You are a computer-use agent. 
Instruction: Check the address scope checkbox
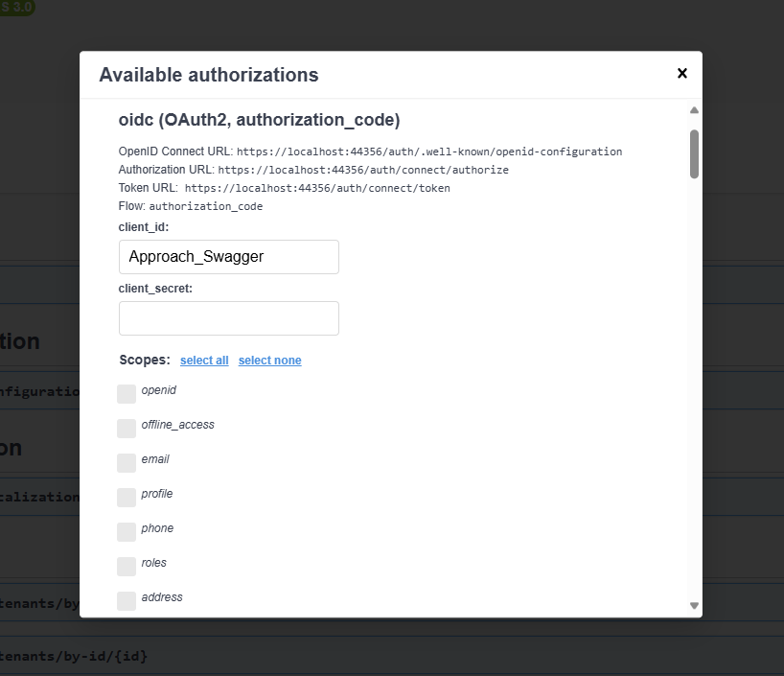(127, 601)
